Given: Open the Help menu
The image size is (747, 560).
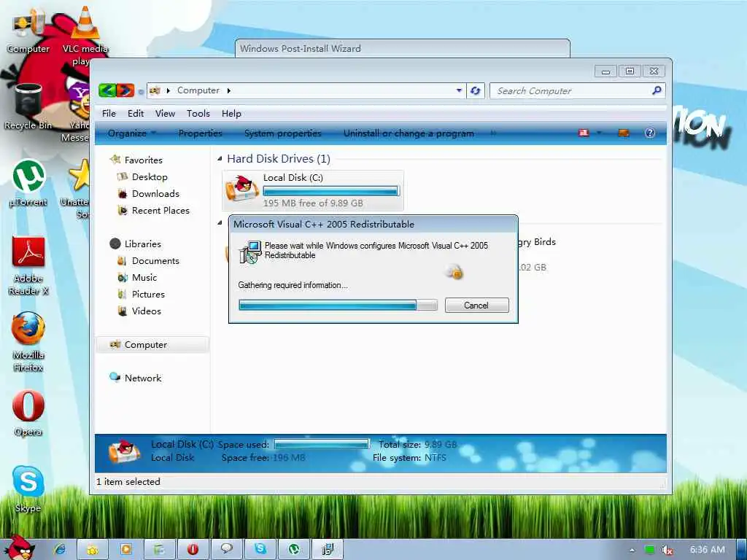Looking at the screenshot, I should click(231, 113).
